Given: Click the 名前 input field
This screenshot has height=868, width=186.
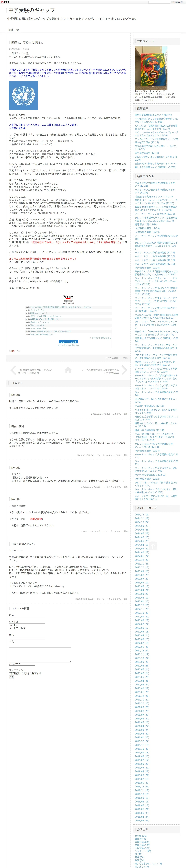Looking at the screenshot, I should (27, 619).
